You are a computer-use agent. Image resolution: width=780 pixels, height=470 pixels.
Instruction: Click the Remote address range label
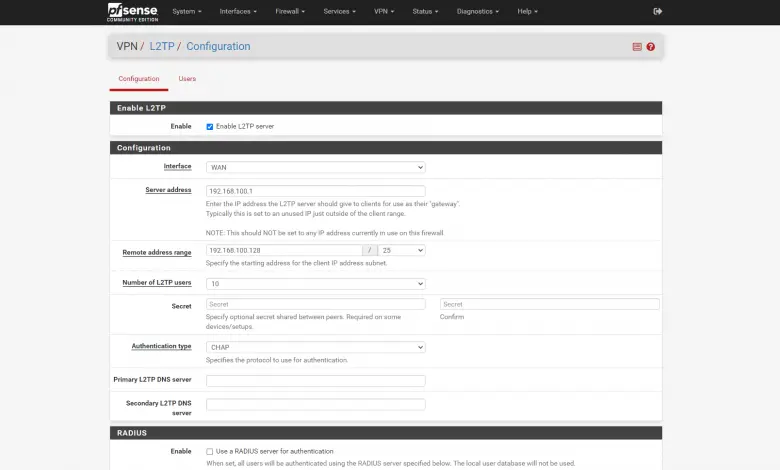157,252
